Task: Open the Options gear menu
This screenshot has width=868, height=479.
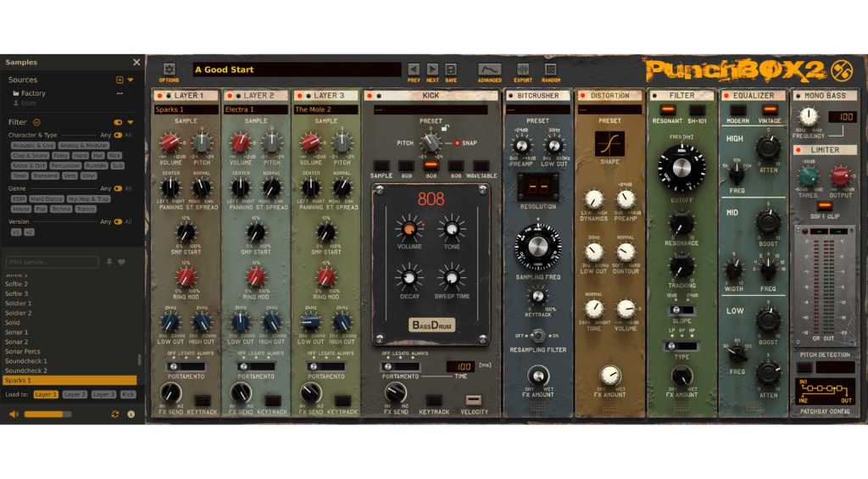Action: click(170, 70)
